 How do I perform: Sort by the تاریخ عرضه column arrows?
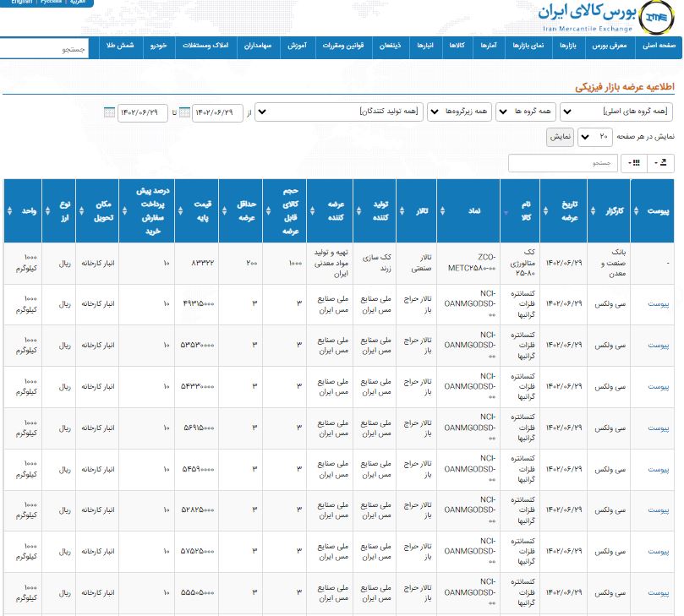[x=545, y=211]
